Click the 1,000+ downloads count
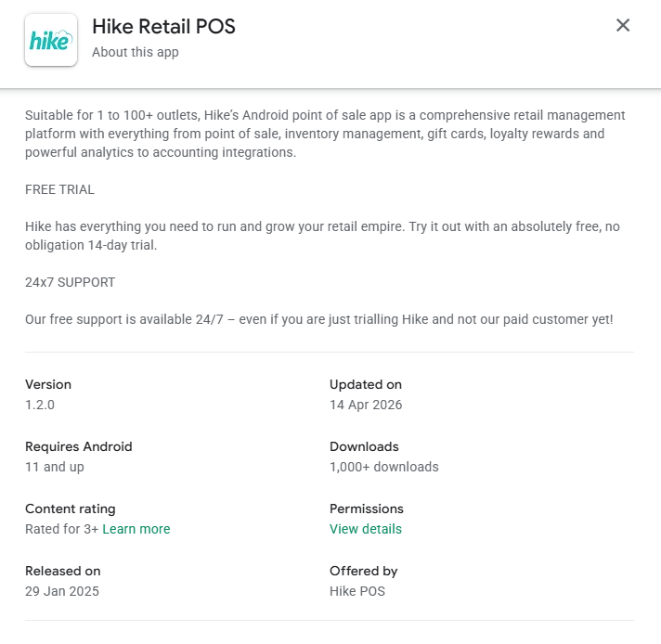Image resolution: width=661 pixels, height=644 pixels. point(384,467)
